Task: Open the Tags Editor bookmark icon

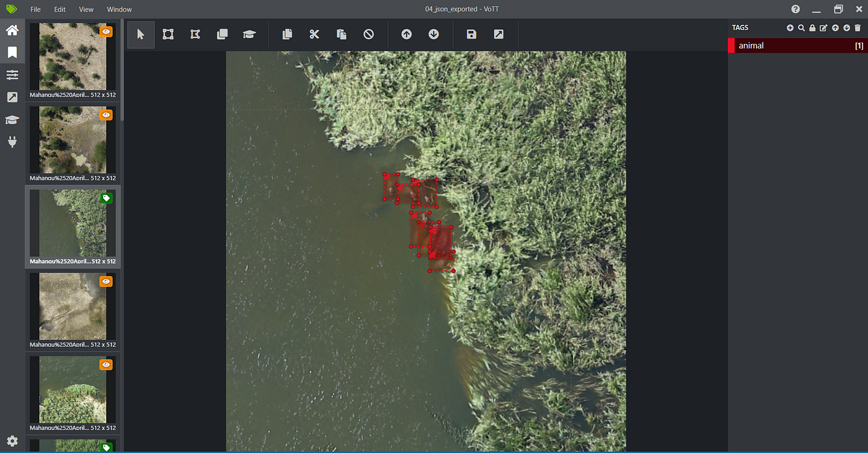Action: click(x=12, y=52)
